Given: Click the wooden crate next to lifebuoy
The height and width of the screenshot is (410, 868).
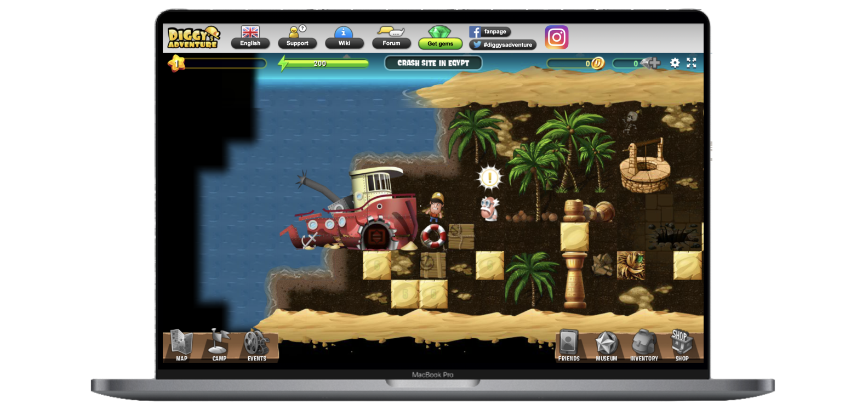Looking at the screenshot, I should [461, 236].
